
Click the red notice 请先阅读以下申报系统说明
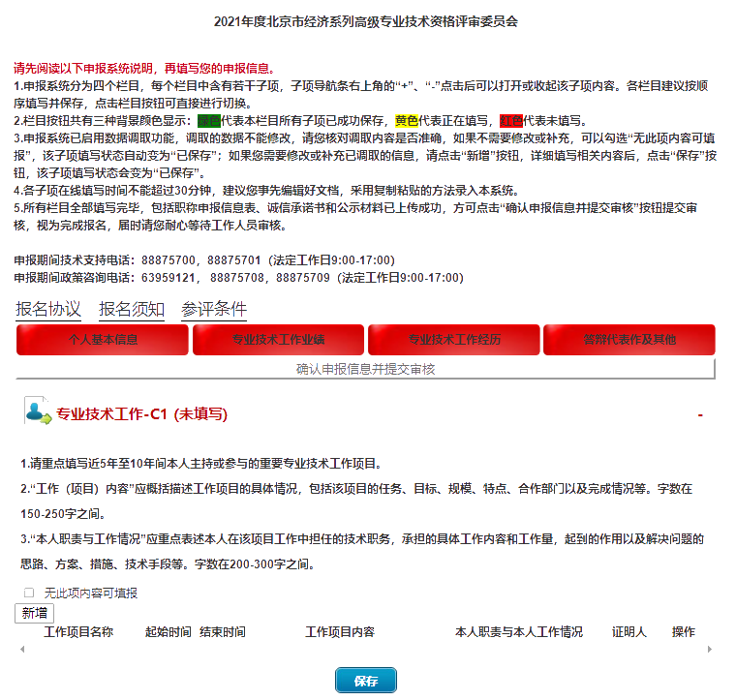(x=144, y=69)
